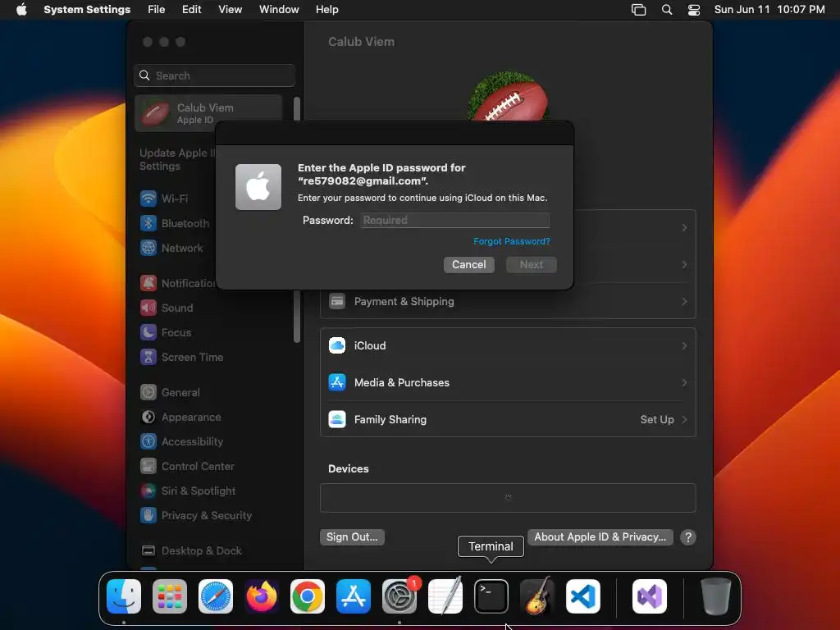Click the question mark help button
The height and width of the screenshot is (630, 840).
(x=688, y=537)
